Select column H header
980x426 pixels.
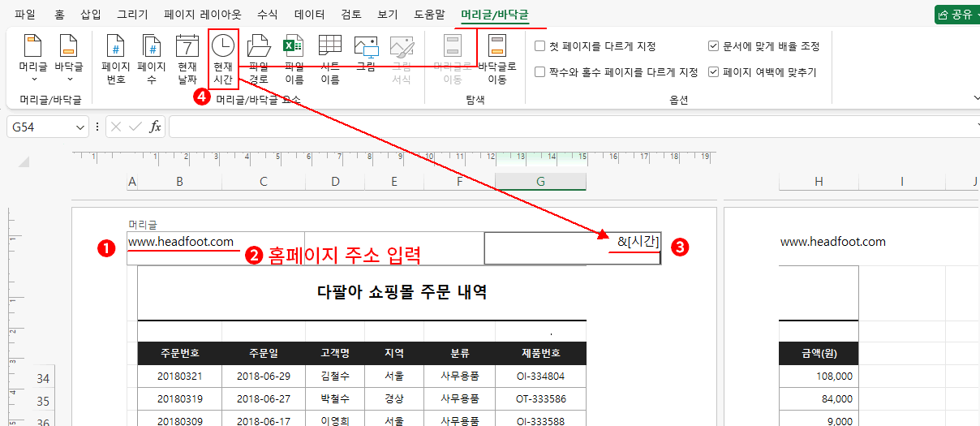(x=819, y=183)
